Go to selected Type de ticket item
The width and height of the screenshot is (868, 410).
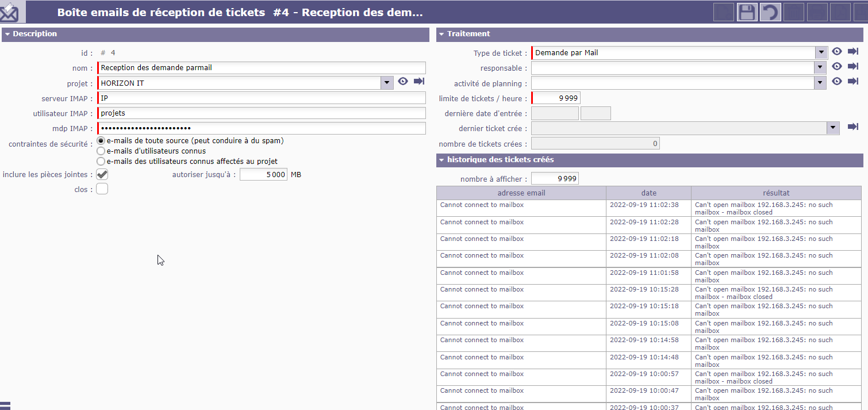(x=852, y=52)
